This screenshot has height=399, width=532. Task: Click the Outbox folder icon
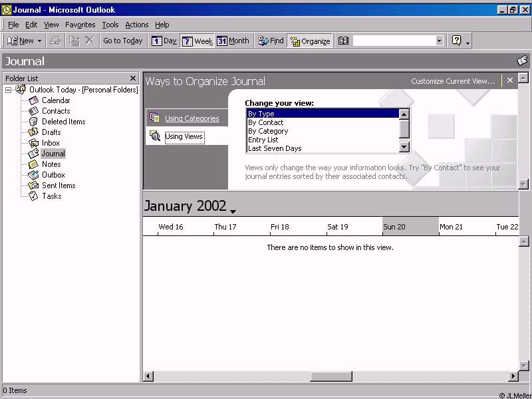34,175
